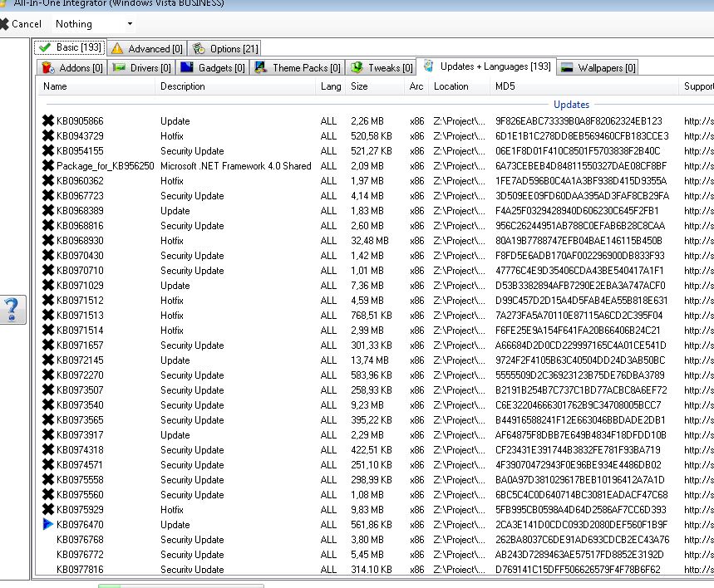The width and height of the screenshot is (714, 588).
Task: Click the X icon beside KB0971029
Action: pyautogui.click(x=48, y=286)
